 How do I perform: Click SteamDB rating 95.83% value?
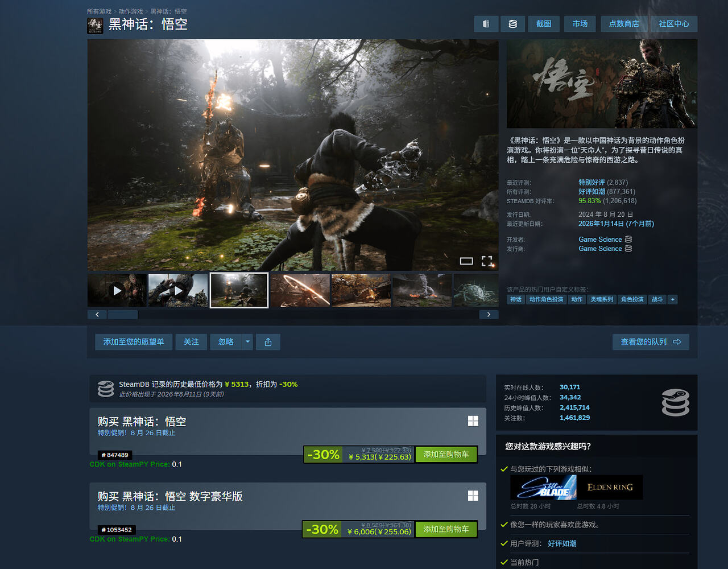click(590, 201)
